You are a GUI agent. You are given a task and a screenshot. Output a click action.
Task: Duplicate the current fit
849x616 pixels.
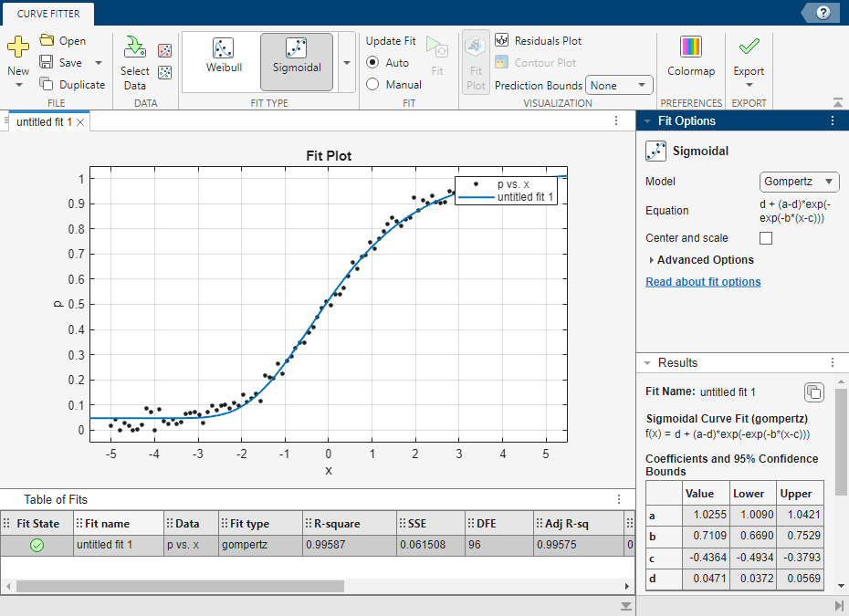click(x=72, y=85)
